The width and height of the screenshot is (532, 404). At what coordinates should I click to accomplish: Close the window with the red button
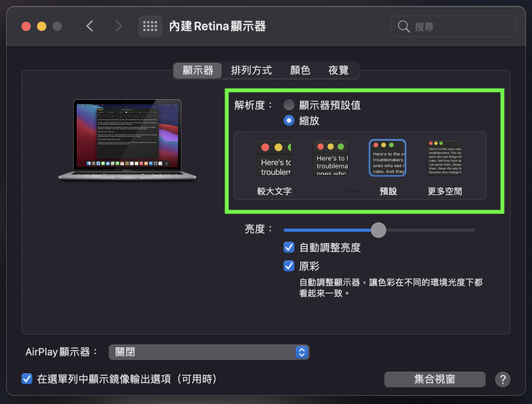pyautogui.click(x=26, y=27)
